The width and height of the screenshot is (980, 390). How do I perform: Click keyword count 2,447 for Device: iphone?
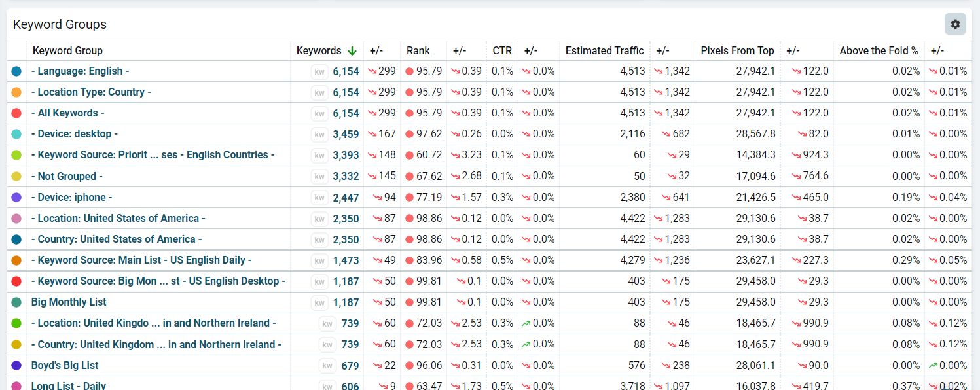pyautogui.click(x=346, y=197)
